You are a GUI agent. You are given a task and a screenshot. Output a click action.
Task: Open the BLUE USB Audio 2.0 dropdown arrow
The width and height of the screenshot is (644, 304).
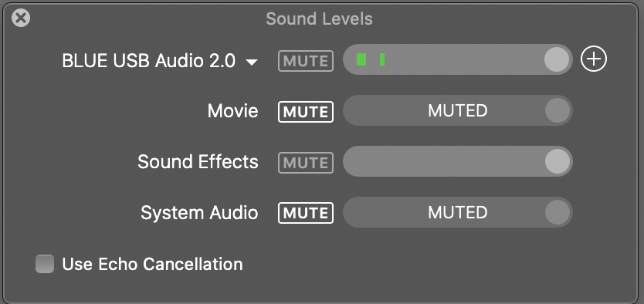tap(252, 62)
